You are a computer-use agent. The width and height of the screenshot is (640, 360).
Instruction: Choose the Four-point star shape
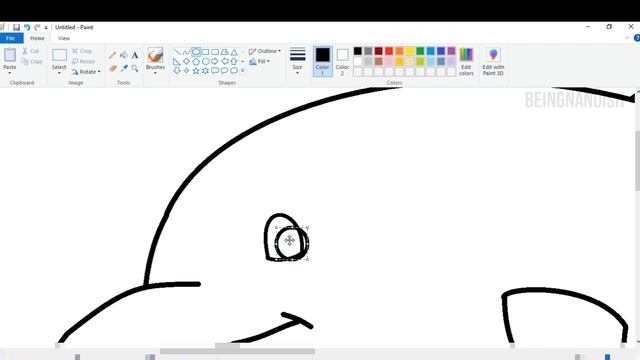point(187,71)
